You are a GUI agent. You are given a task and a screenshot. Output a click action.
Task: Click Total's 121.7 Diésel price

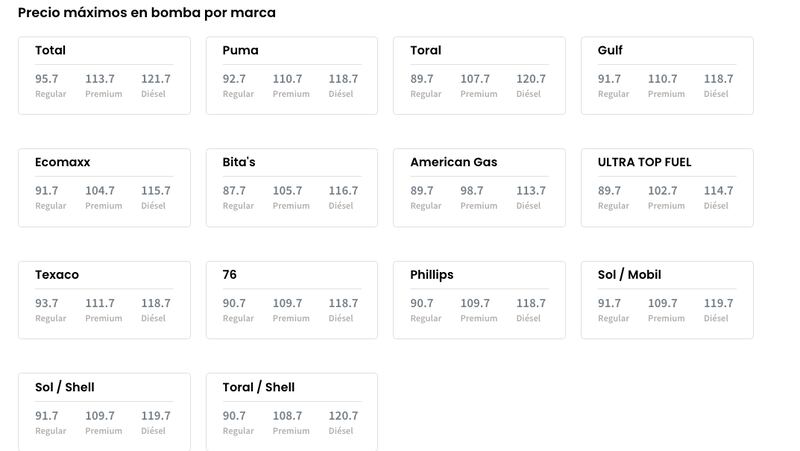tap(156, 79)
